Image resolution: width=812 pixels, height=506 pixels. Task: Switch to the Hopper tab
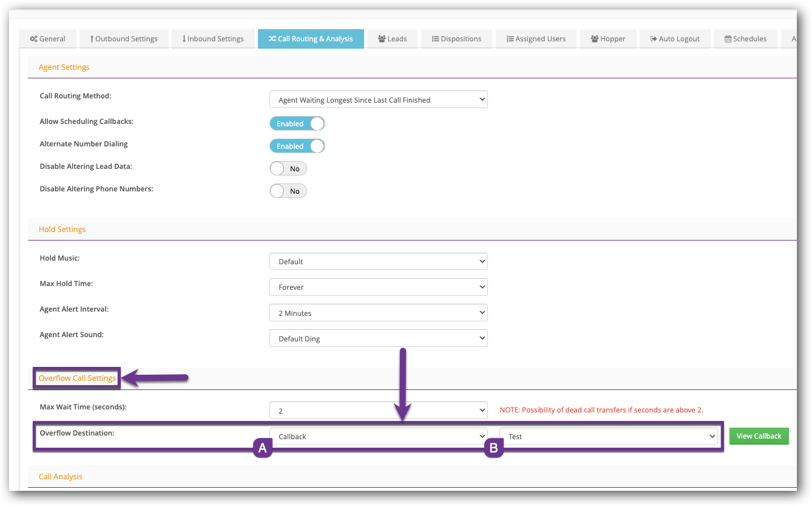pos(608,39)
